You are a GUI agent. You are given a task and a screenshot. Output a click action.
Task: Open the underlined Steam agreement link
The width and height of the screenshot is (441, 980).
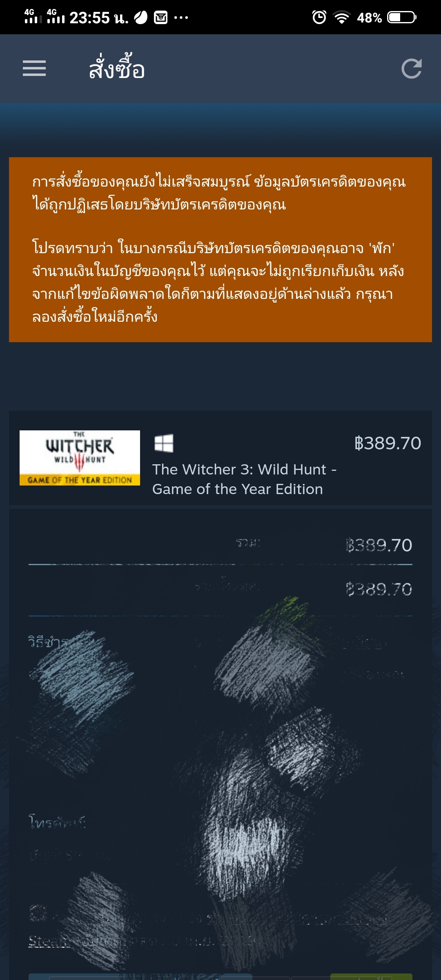pos(49,941)
